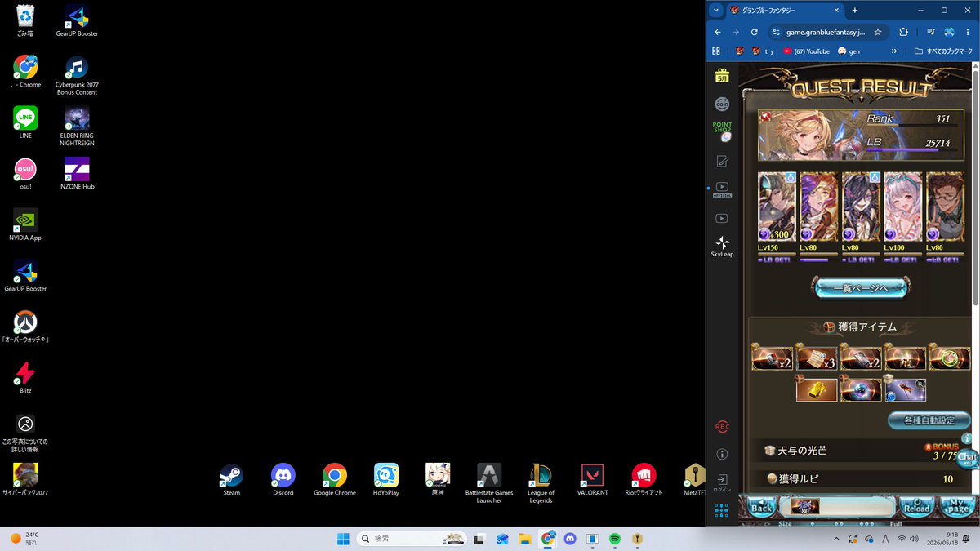Screen dimensions: 980x551
Task: Open Chrome apps grid in bookmarks bar
Action: [x=716, y=51]
